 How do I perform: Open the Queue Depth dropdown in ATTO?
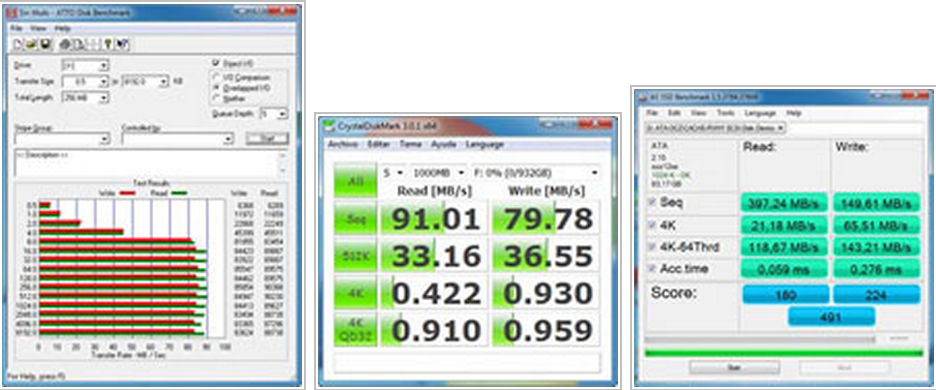point(275,113)
